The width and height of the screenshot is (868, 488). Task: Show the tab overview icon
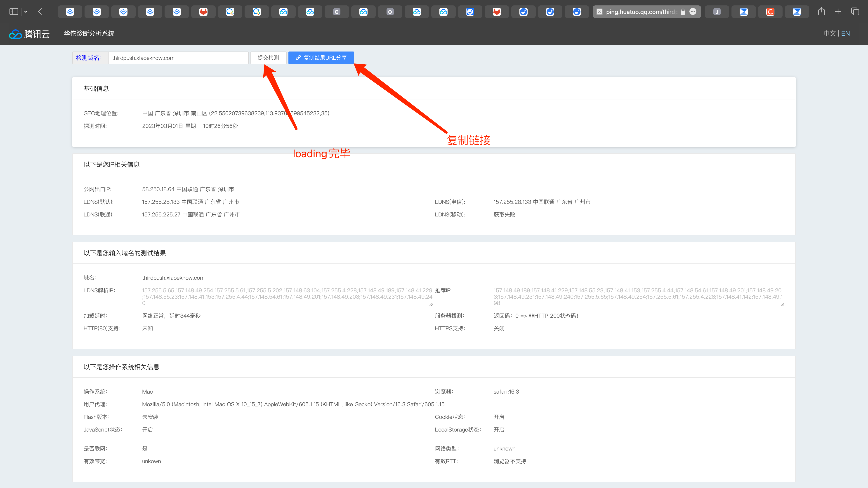[x=855, y=12]
